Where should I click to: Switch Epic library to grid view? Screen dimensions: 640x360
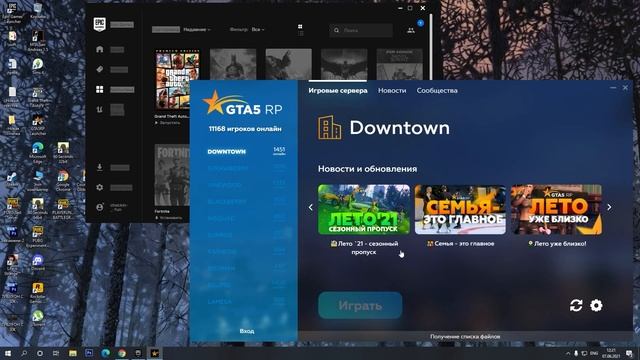click(x=300, y=27)
